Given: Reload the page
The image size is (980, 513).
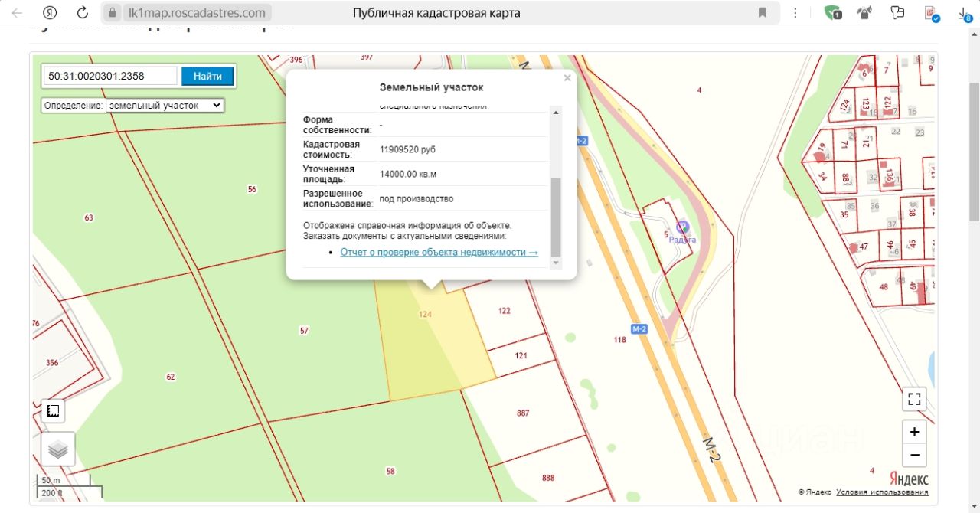Looking at the screenshot, I should (83, 13).
